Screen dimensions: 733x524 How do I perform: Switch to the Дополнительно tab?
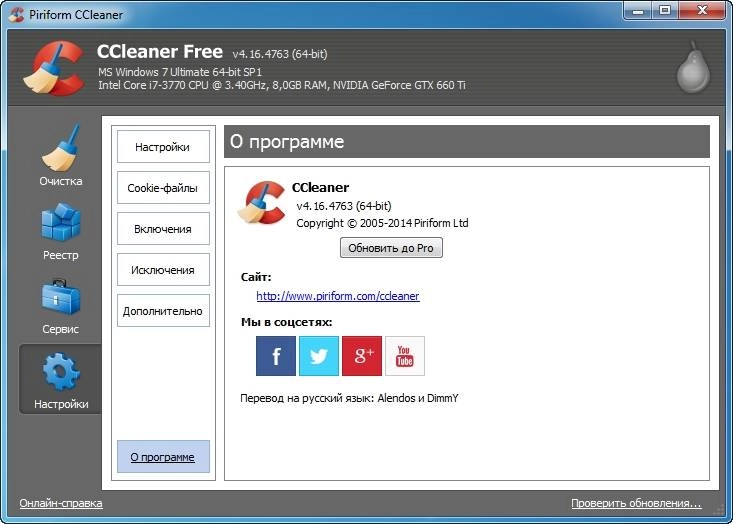coord(163,311)
